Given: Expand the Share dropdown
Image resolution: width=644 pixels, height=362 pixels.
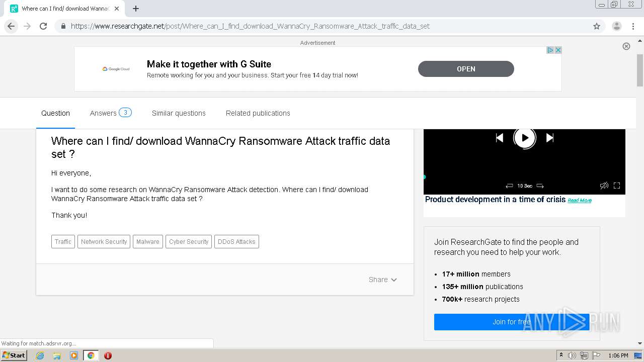Looking at the screenshot, I should (383, 280).
